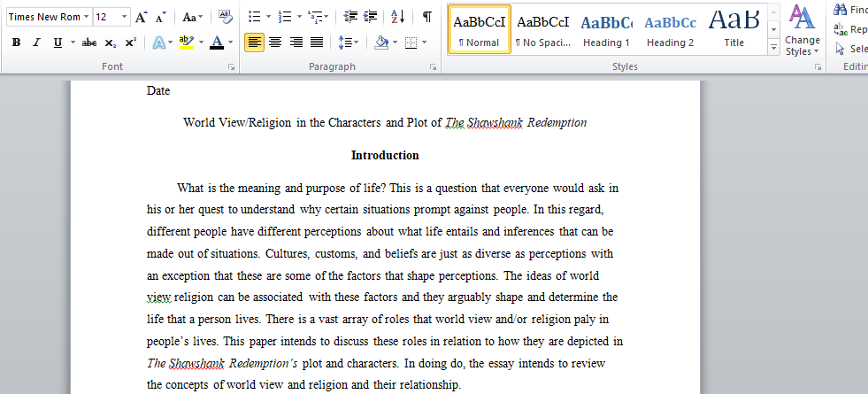The width and height of the screenshot is (868, 394).
Task: Toggle Align Text Right
Action: tap(296, 42)
